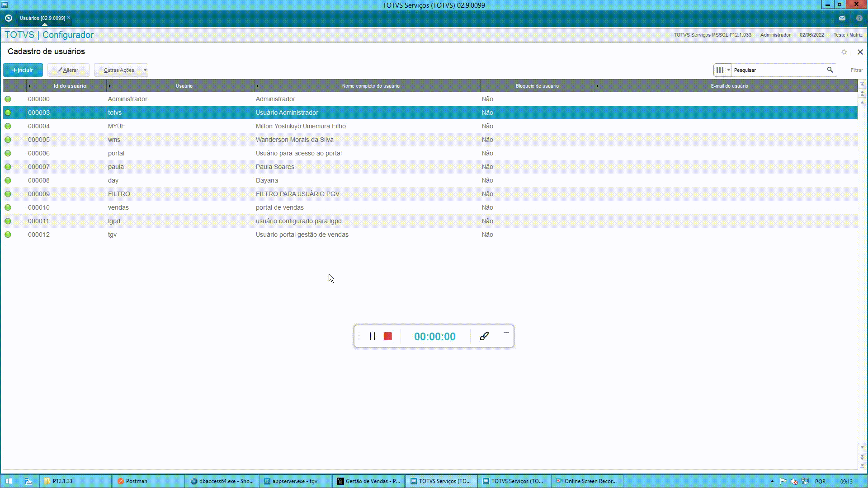Click the Bloqueio de usuário column header

(537, 86)
